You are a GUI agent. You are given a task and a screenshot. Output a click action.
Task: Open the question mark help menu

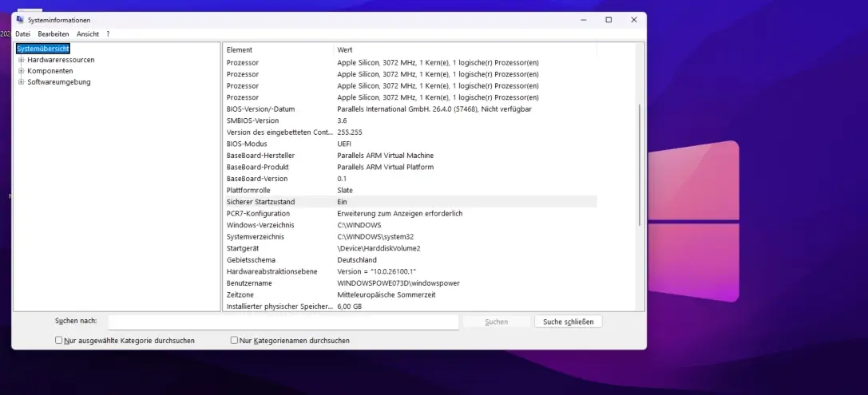[x=108, y=34]
